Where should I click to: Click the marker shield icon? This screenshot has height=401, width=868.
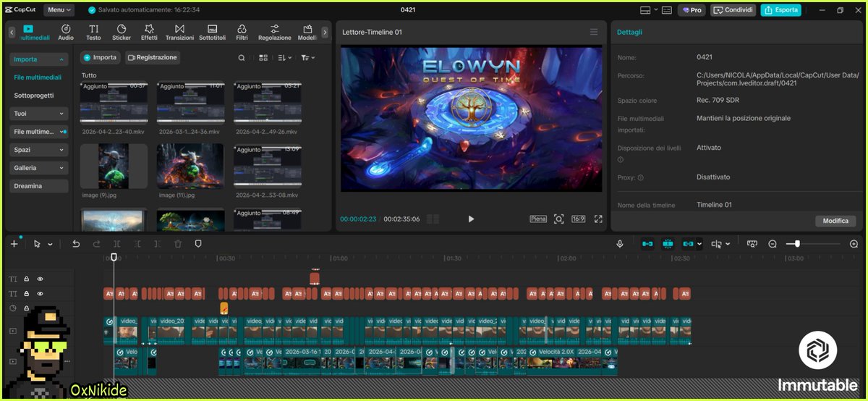[198, 244]
